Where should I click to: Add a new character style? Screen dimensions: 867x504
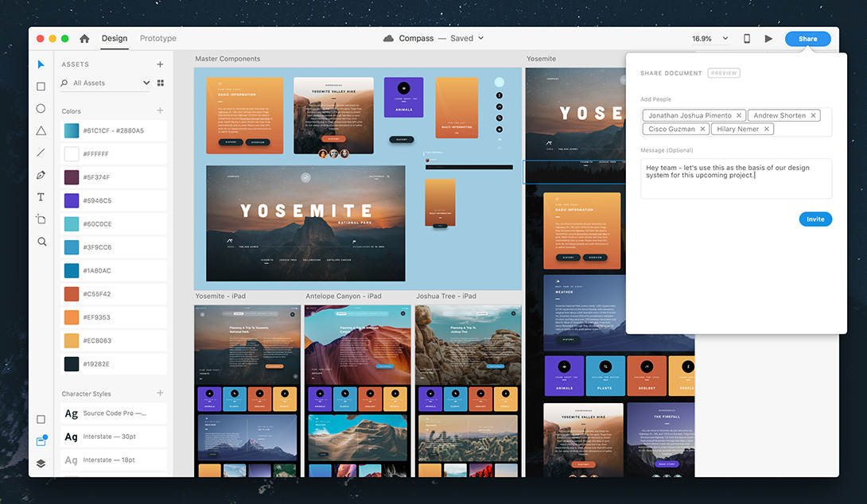point(160,393)
